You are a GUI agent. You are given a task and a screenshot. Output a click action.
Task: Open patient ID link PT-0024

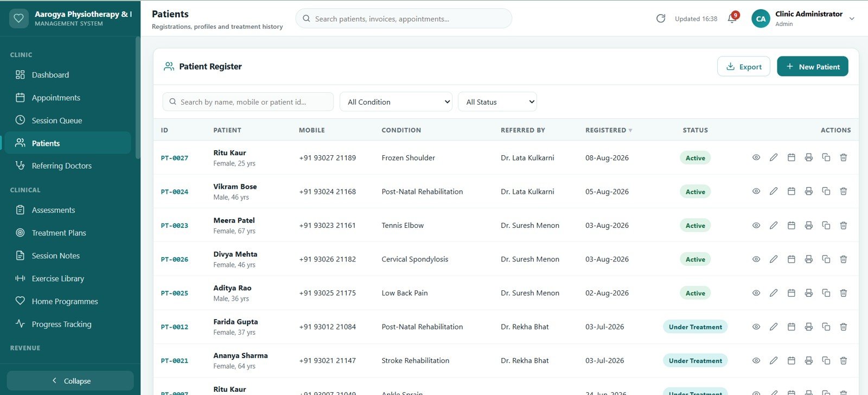(x=175, y=192)
